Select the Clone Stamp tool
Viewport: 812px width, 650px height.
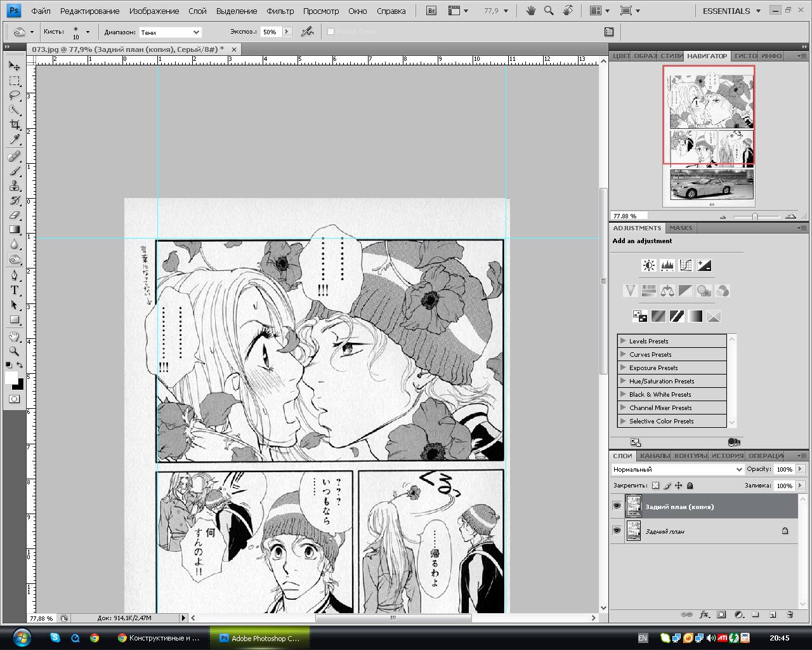click(14, 186)
